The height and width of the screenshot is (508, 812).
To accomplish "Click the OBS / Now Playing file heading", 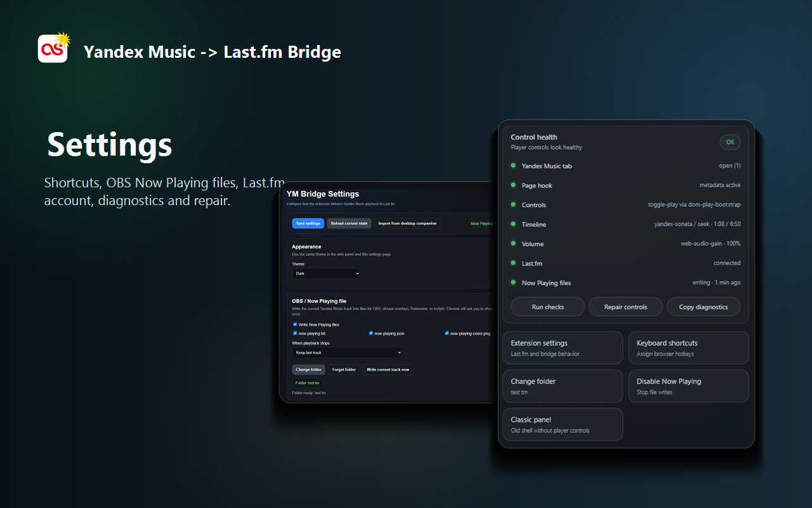I will pyautogui.click(x=319, y=301).
